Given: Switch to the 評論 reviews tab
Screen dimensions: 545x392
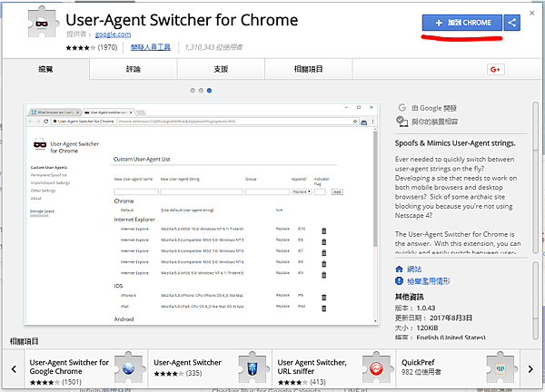Looking at the screenshot, I should tap(134, 69).
